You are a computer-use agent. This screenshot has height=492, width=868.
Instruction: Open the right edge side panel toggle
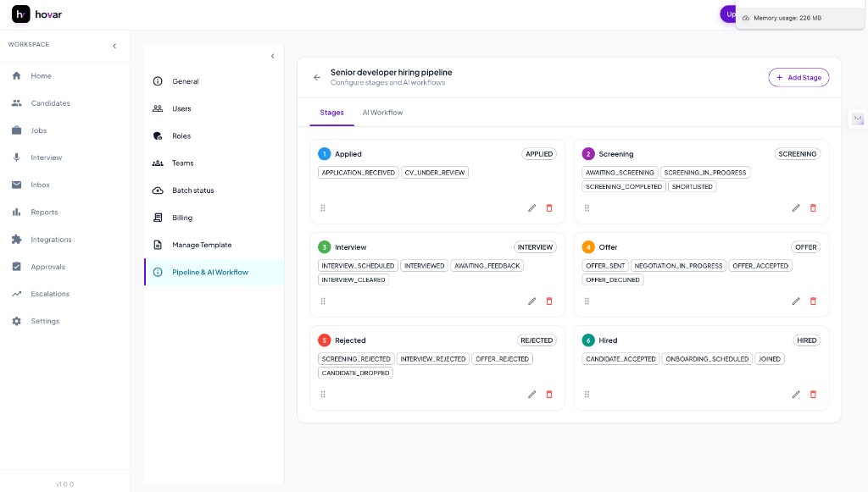[858, 119]
